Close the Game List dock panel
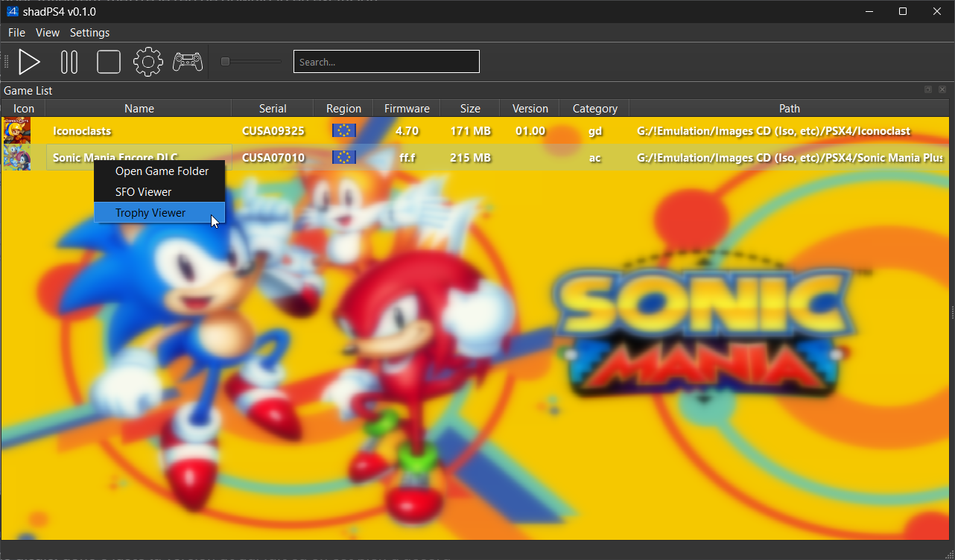Viewport: 955px width, 560px height. point(942,89)
